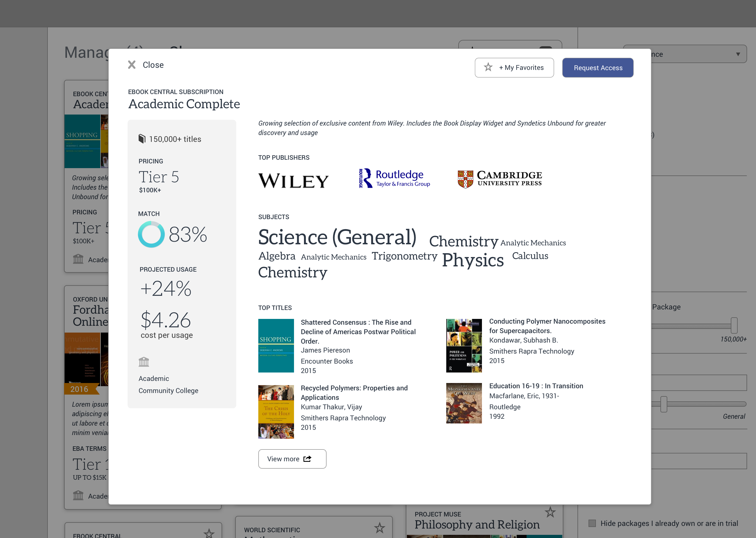Open the Shattered Consensus book cover thumbnail
756x538 pixels.
(x=276, y=345)
